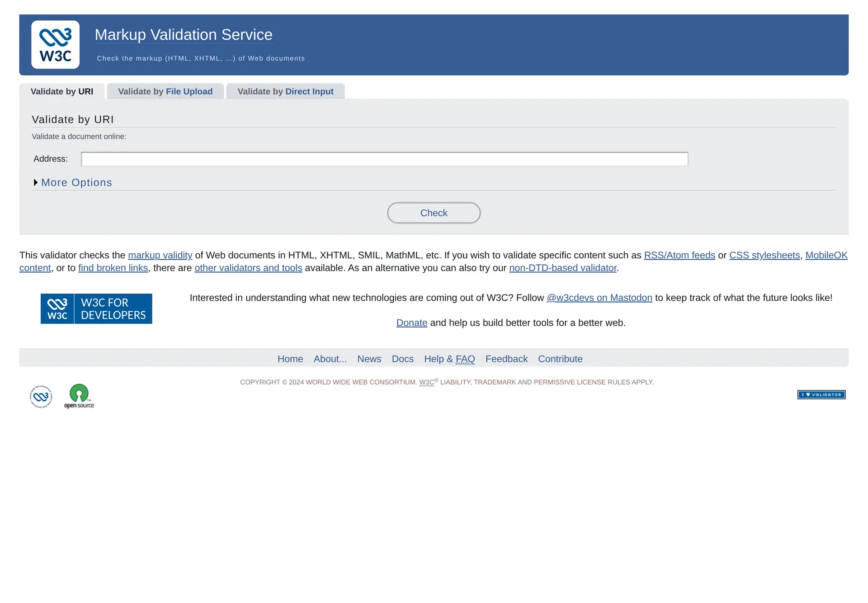Open About... in footer menu
This screenshot has height=603, width=868.
point(330,359)
